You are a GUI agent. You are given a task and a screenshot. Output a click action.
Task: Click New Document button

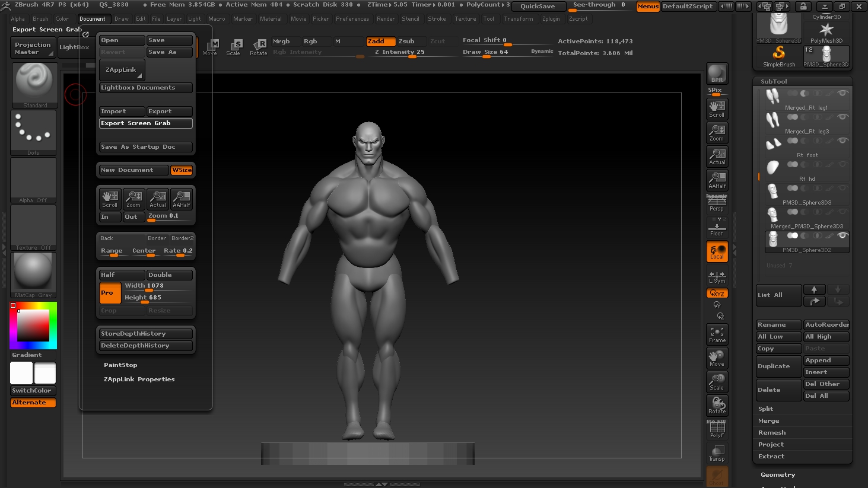coord(134,170)
